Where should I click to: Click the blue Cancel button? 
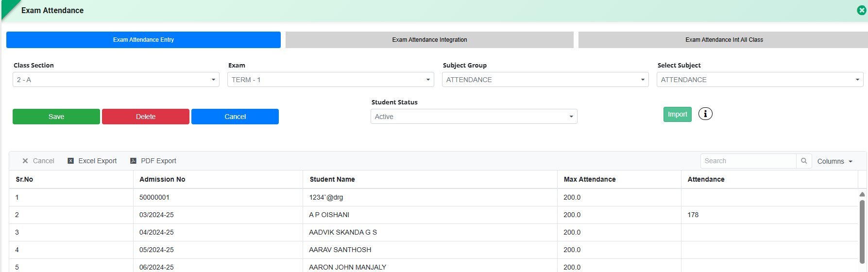click(x=235, y=117)
